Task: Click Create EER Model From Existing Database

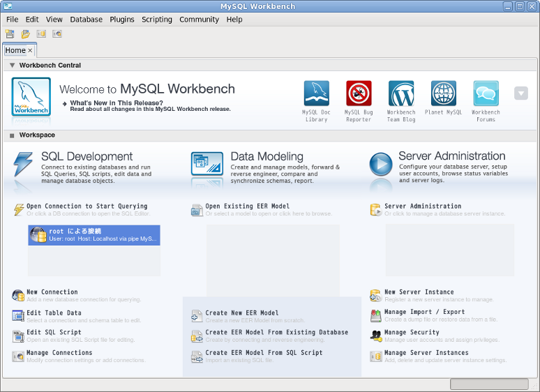Action: (x=277, y=332)
